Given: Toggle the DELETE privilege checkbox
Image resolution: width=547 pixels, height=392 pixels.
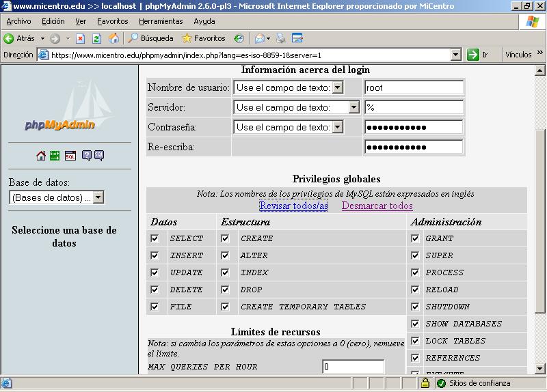Looking at the screenshot, I should 155,290.
